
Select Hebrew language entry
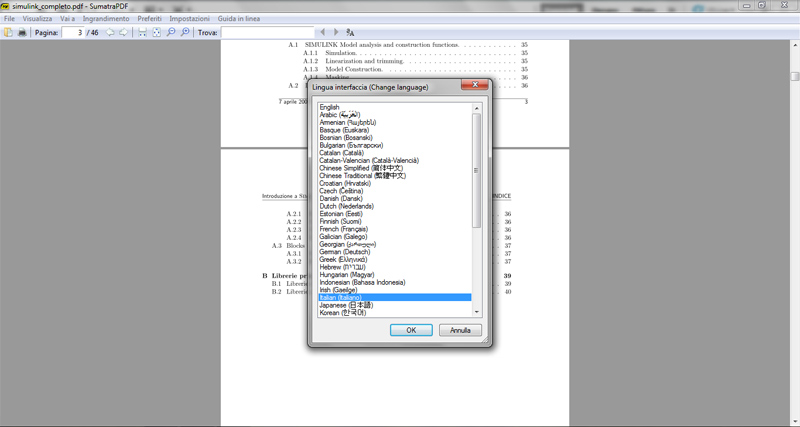(394, 267)
